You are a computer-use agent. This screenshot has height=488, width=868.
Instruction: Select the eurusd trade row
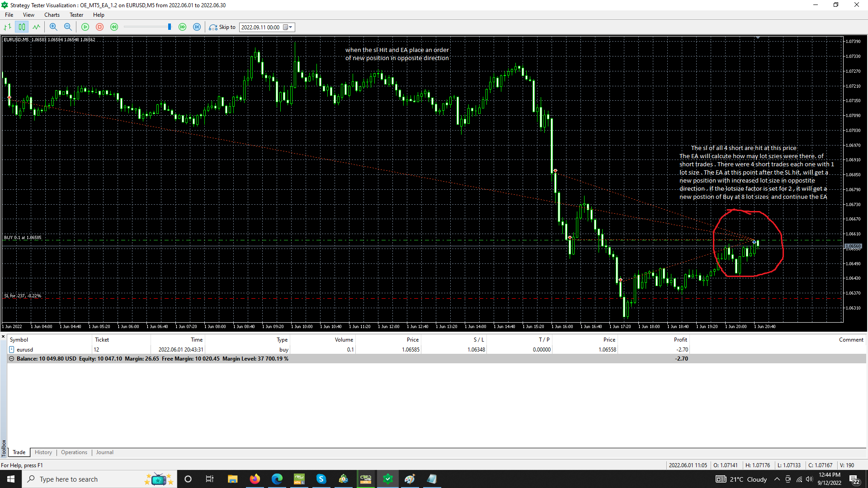[x=24, y=349]
